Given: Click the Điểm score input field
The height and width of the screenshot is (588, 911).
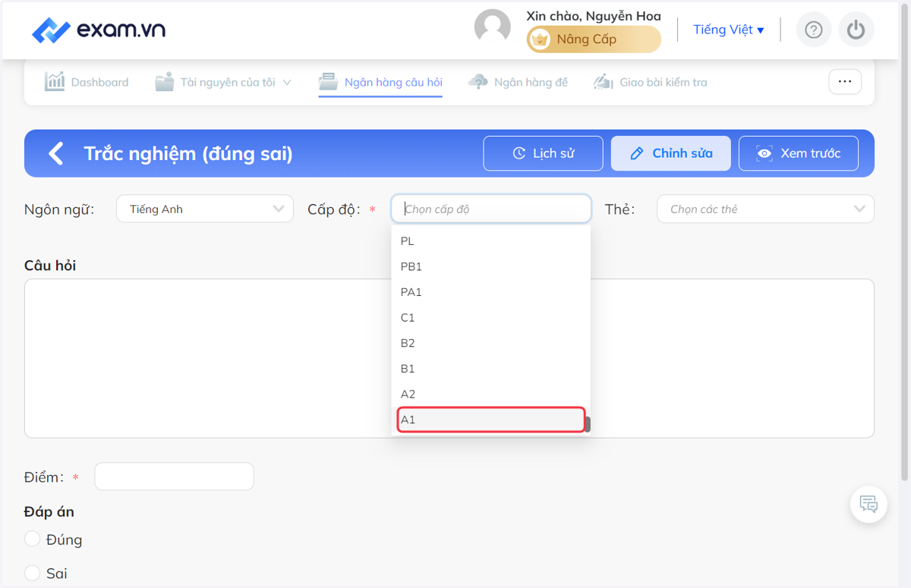Looking at the screenshot, I should point(174,476).
